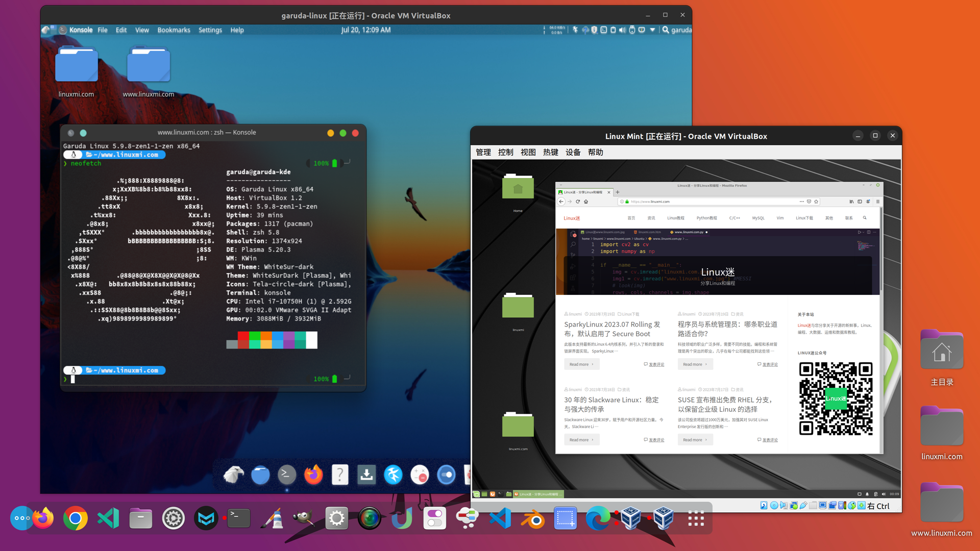Viewport: 980px width, 551px height.
Task: Open Konsole File menu
Action: tap(103, 30)
